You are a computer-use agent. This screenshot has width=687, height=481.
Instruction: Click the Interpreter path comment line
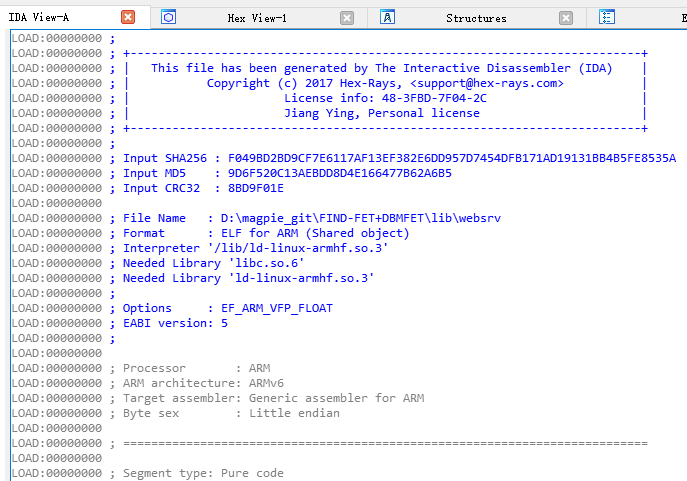click(255, 248)
